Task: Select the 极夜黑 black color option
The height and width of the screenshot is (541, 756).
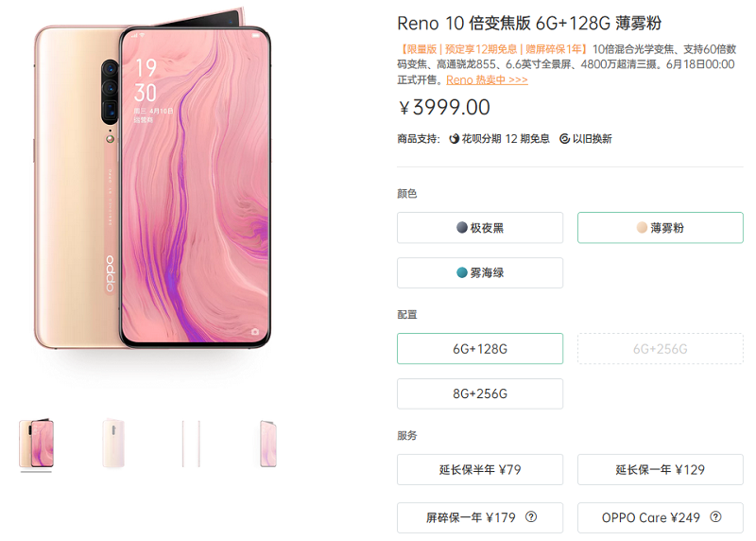Action: click(x=480, y=228)
